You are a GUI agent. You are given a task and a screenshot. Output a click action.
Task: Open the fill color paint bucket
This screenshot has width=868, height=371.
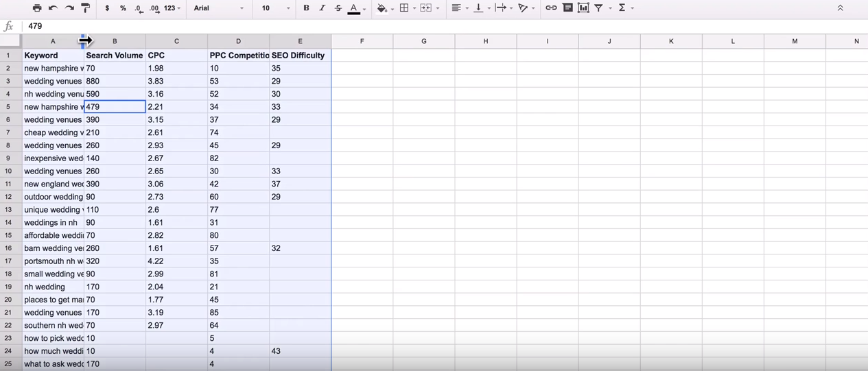click(382, 8)
